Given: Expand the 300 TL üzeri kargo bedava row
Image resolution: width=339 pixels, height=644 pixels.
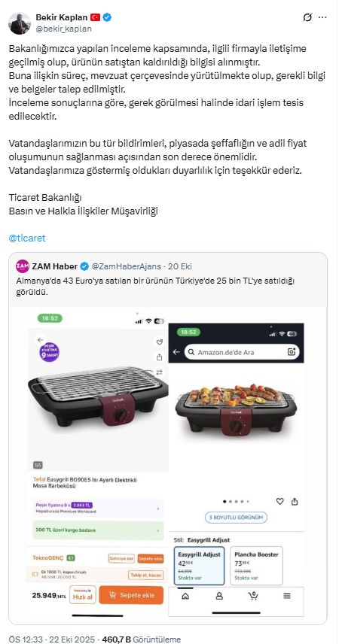Looking at the screenshot, I should [x=98, y=530].
